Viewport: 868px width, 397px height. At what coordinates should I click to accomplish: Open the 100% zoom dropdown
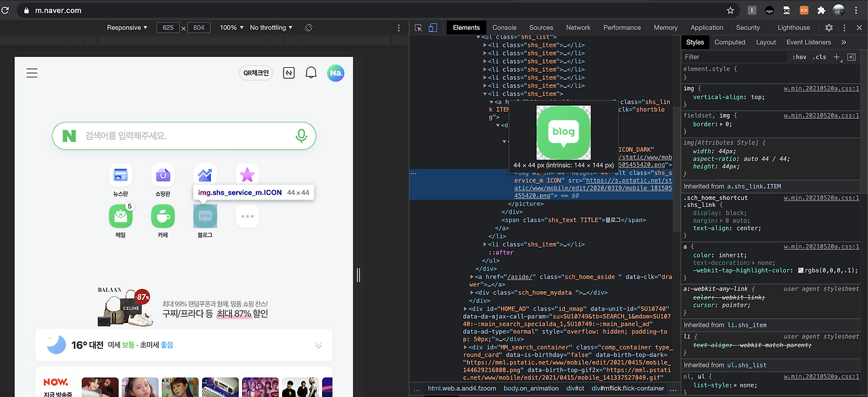[x=231, y=28]
